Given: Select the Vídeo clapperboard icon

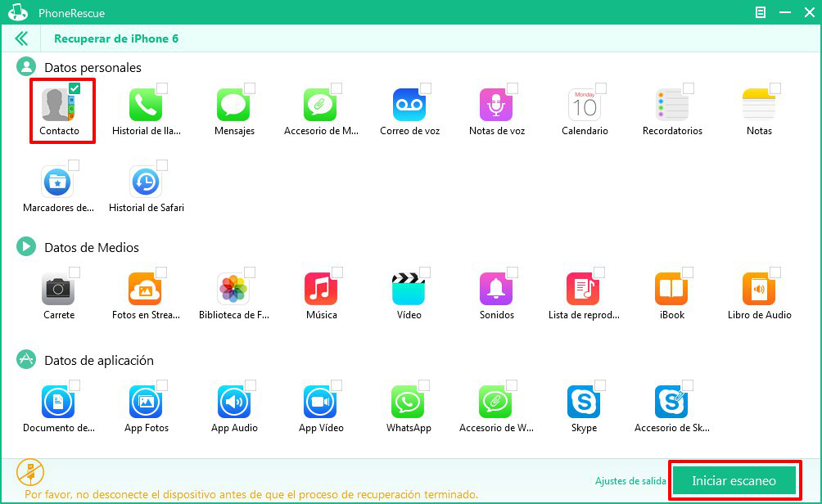Looking at the screenshot, I should [x=409, y=289].
